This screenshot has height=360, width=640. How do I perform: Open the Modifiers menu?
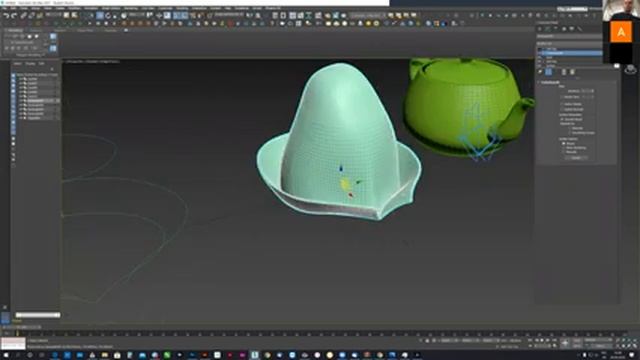(x=74, y=8)
